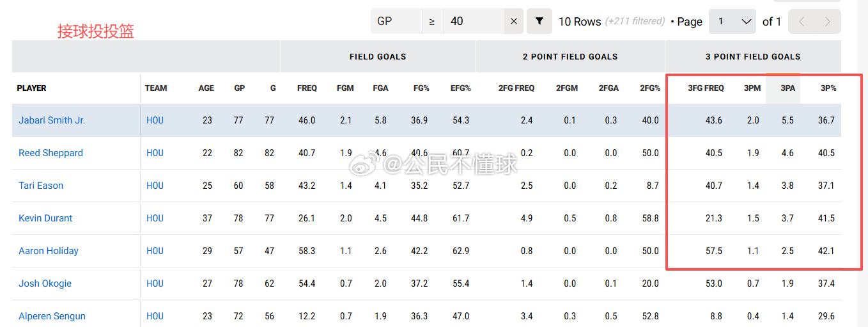
Task: Sort by FG% column header
Action: pos(421,88)
